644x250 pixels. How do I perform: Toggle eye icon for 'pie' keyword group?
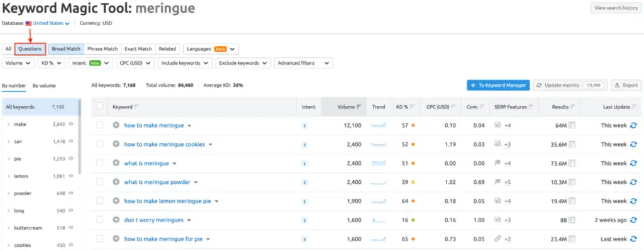click(x=70, y=158)
